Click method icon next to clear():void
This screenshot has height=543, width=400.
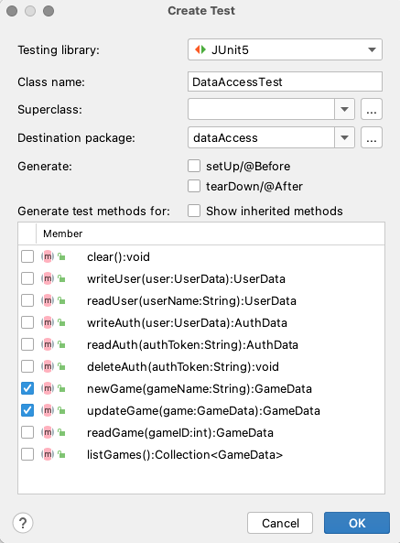click(x=47, y=257)
